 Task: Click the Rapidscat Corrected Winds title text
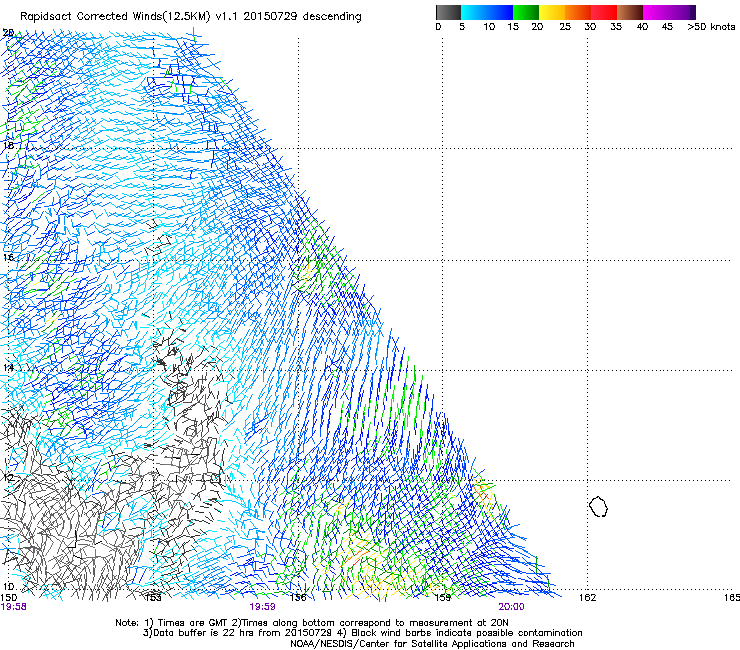[191, 16]
